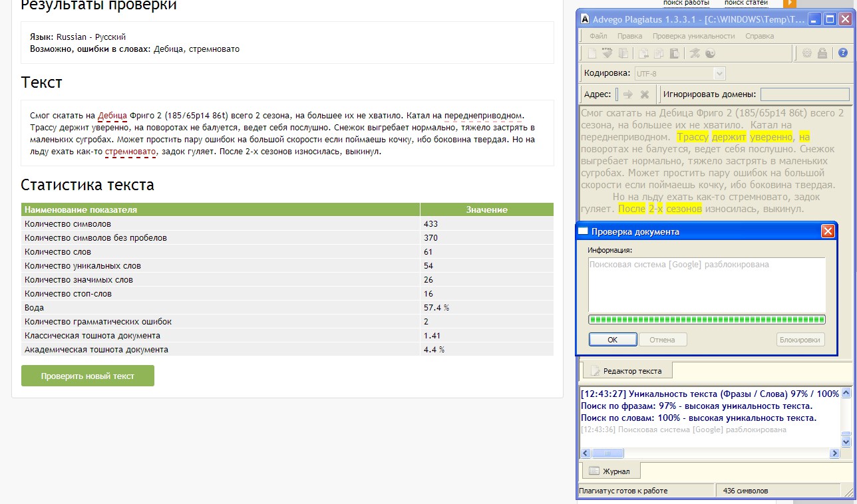This screenshot has width=857, height=504.
Task: Click the go arrow next to Адрес
Action: [x=628, y=94]
